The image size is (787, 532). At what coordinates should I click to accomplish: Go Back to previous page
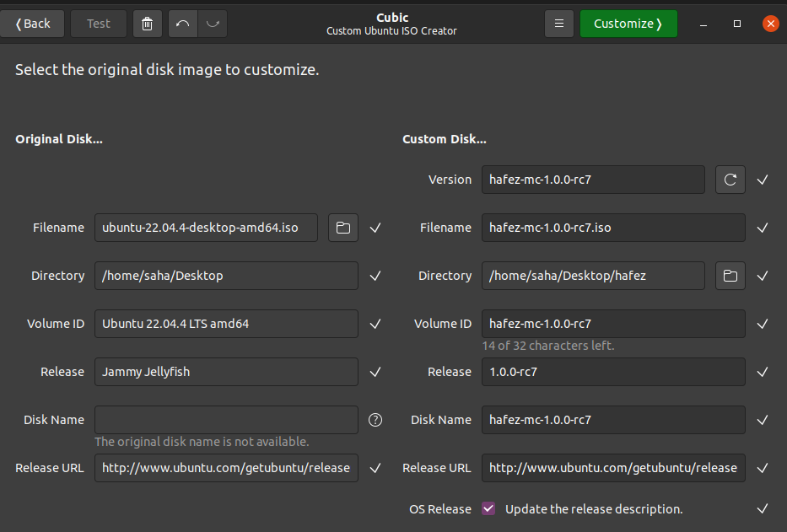tap(33, 24)
